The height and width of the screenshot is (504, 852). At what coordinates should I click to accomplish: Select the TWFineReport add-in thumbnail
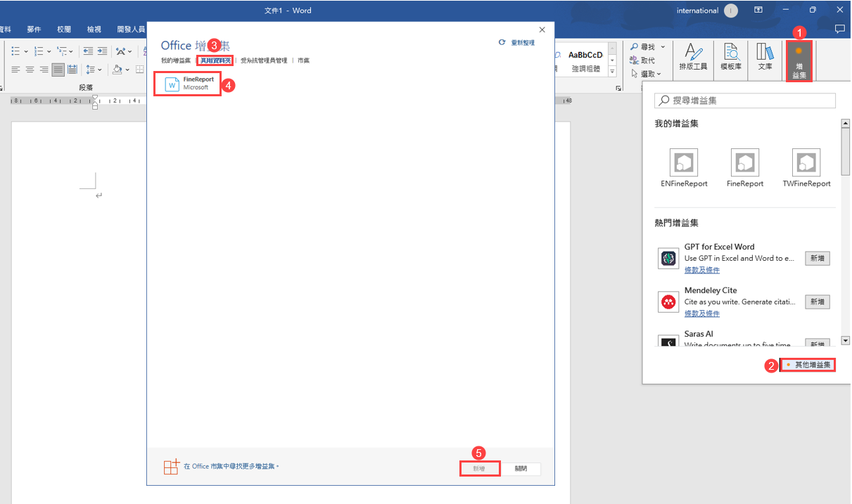(806, 162)
